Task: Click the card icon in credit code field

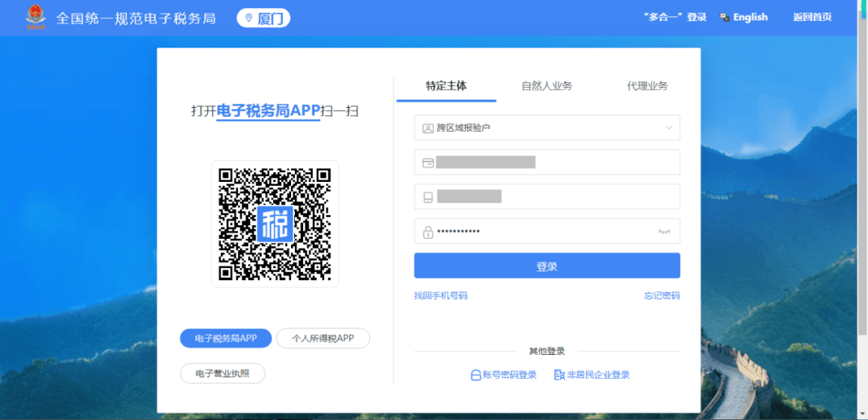Action: [428, 163]
